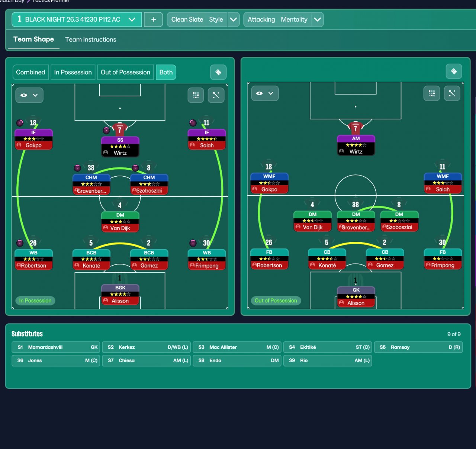Open the grid view icon on the In Possession pitch
This screenshot has width=476, height=449.
(196, 95)
